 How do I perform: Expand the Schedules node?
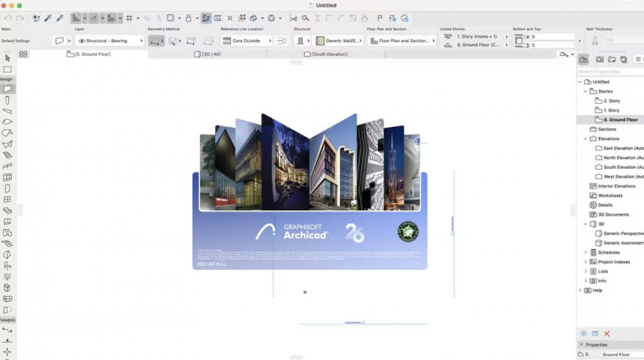(x=585, y=252)
